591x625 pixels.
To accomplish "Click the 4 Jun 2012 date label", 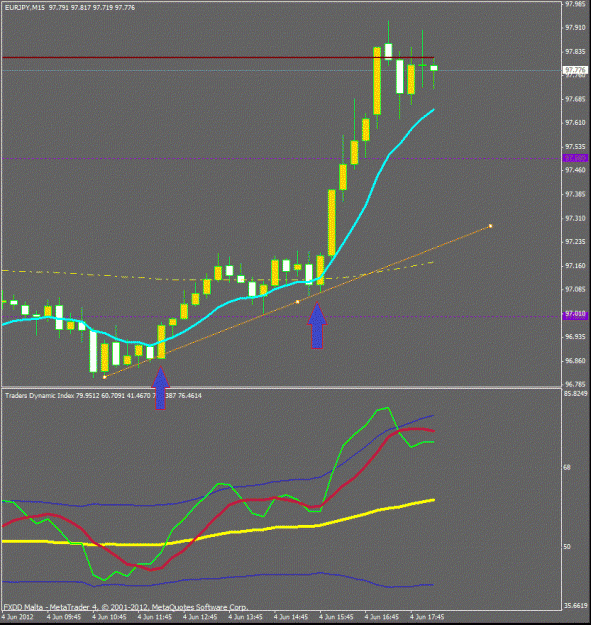I will click(x=18, y=617).
